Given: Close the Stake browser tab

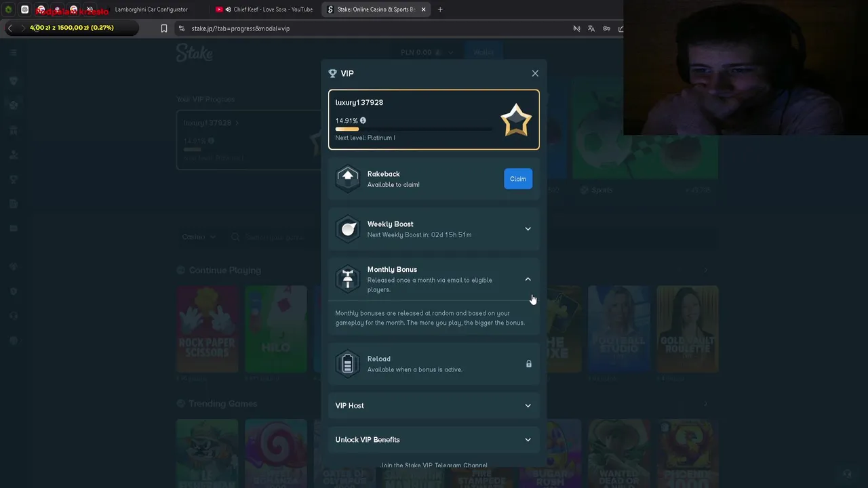Looking at the screenshot, I should click(424, 9).
